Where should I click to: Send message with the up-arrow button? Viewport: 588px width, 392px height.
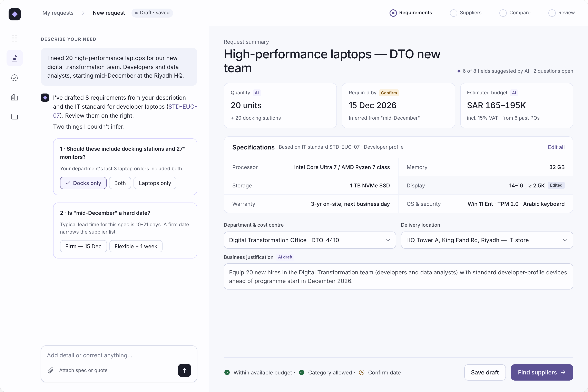point(185,370)
